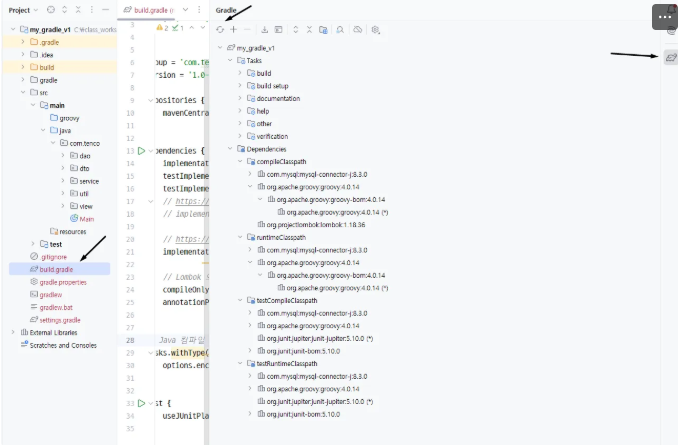The width and height of the screenshot is (678, 447).
Task: Go to next highlighted problem arrow
Action: point(202,28)
